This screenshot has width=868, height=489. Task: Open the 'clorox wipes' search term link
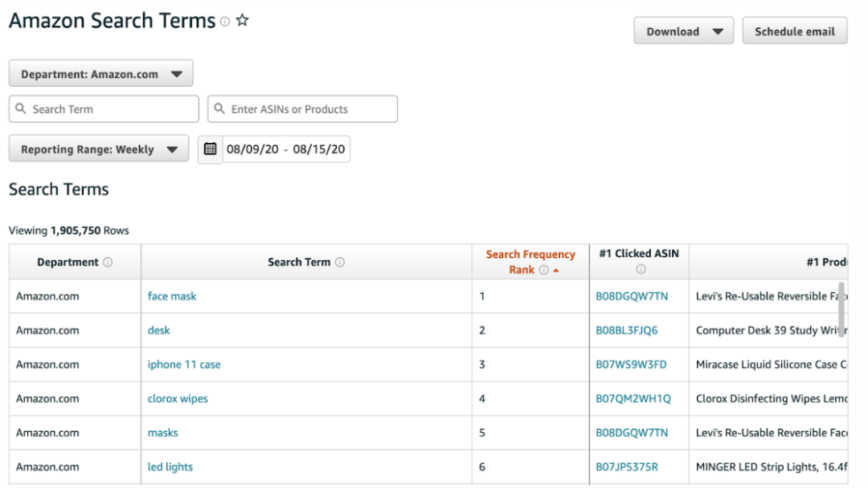pyautogui.click(x=178, y=399)
